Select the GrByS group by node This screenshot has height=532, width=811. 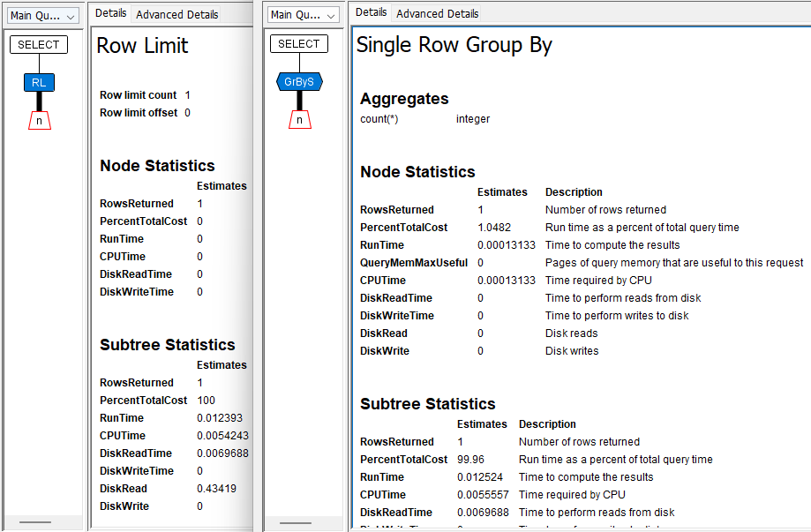tap(299, 82)
